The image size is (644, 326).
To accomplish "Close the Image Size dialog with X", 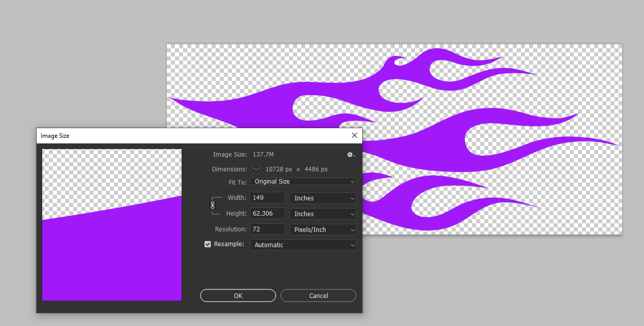I will click(355, 135).
